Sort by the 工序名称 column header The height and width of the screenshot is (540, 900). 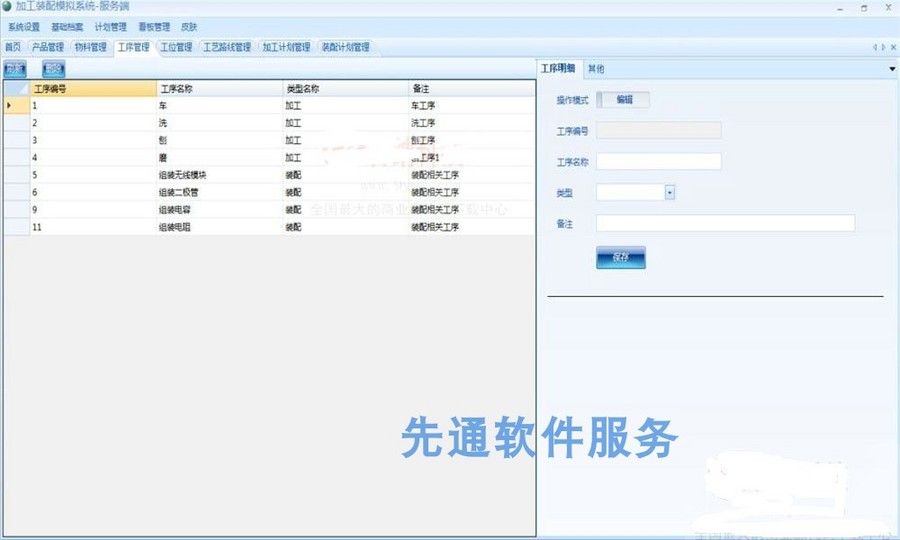219,89
